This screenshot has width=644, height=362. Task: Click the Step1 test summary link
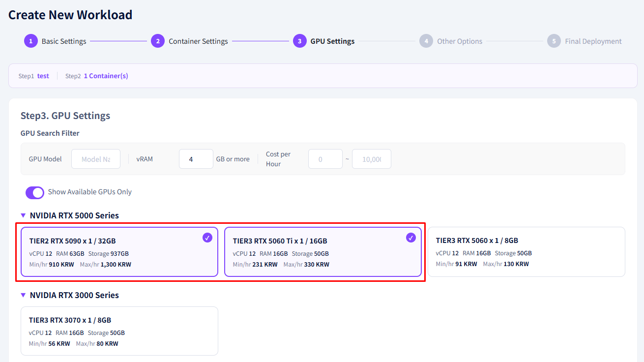[x=43, y=76]
